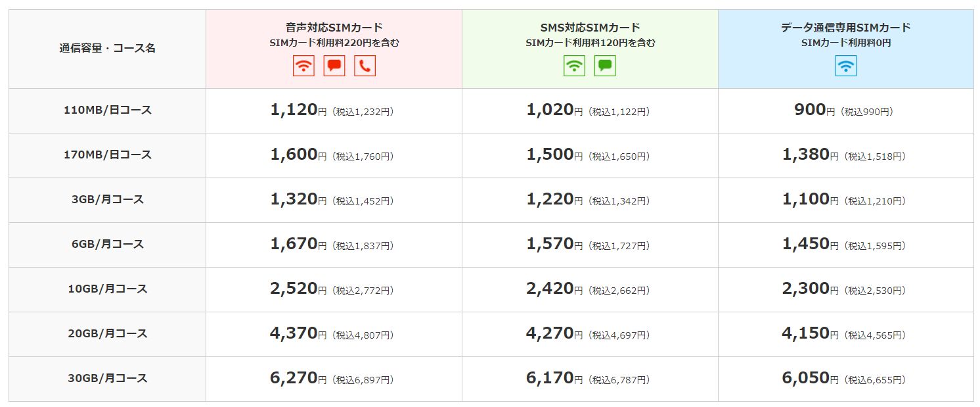Click the red Wi-Fi icon under 音声対応SIMカード
980x407 pixels.
point(303,66)
